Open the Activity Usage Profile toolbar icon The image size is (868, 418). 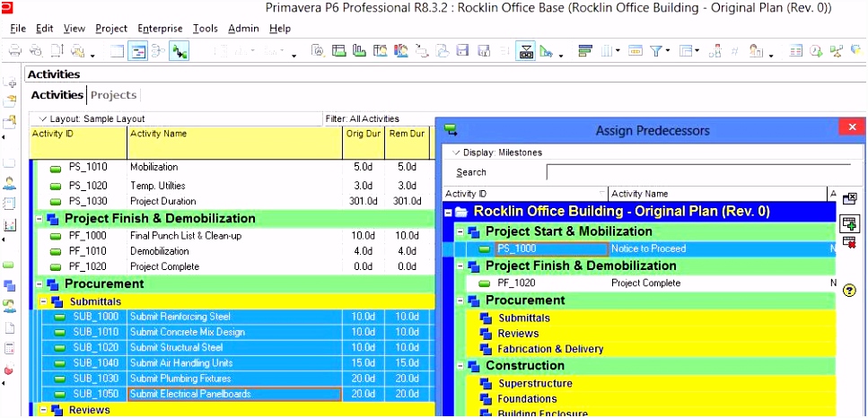359,51
